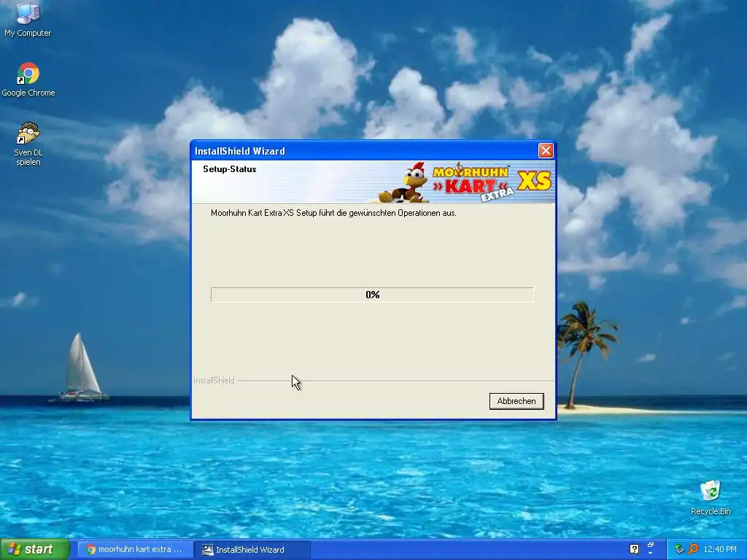The height and width of the screenshot is (560, 747).
Task: Select the Recycle Bin desktop icon
Action: 711,497
